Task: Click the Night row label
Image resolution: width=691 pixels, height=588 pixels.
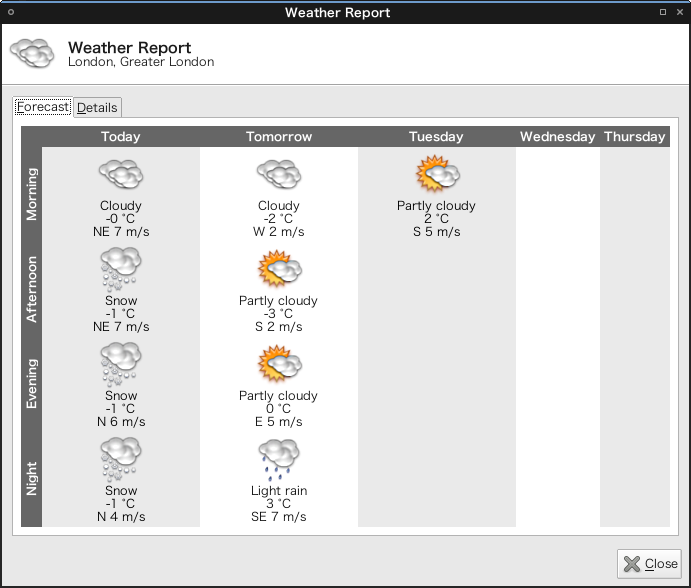Action: tap(32, 478)
